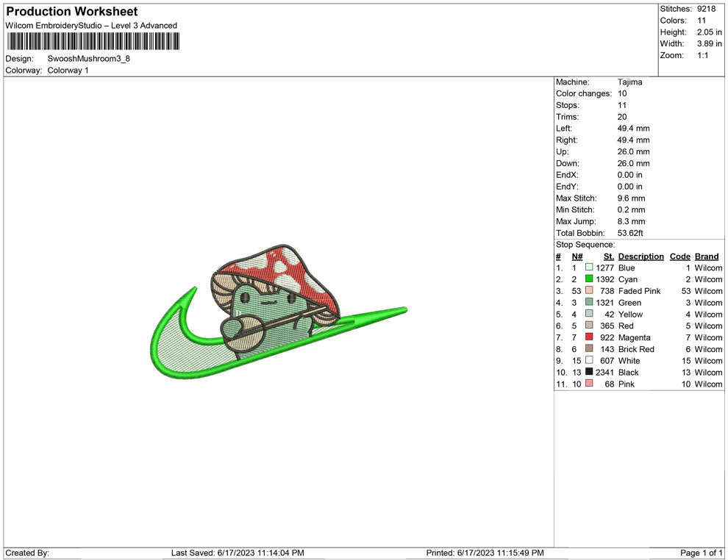Click the Magenta description text
The image size is (728, 560).
634,337
